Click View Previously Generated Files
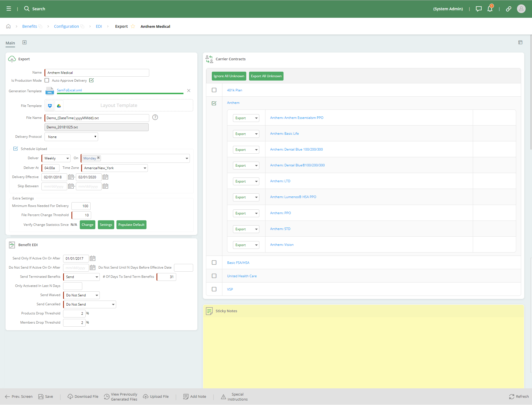The width and height of the screenshot is (532, 405). pyautogui.click(x=121, y=397)
